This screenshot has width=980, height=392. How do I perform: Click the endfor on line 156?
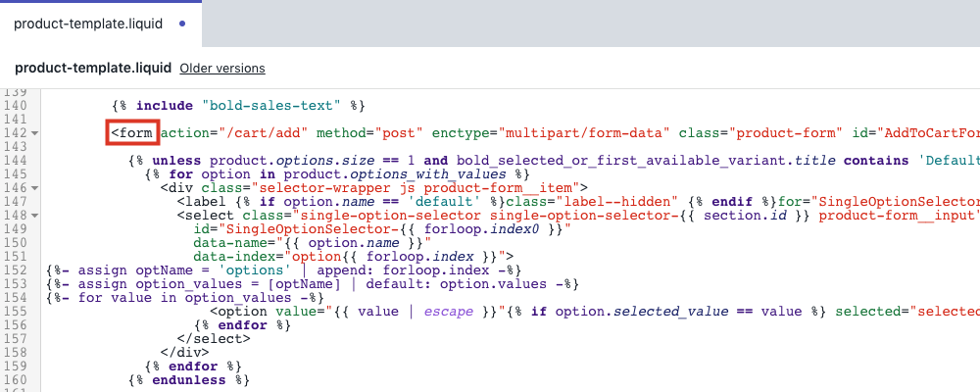pyautogui.click(x=242, y=325)
